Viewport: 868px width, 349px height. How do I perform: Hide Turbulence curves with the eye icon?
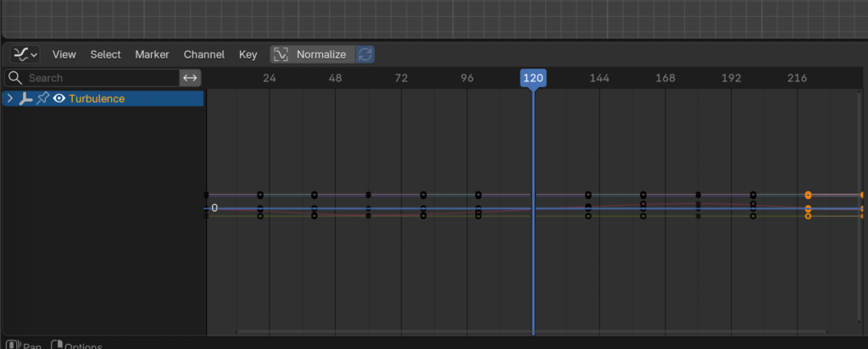coord(59,99)
